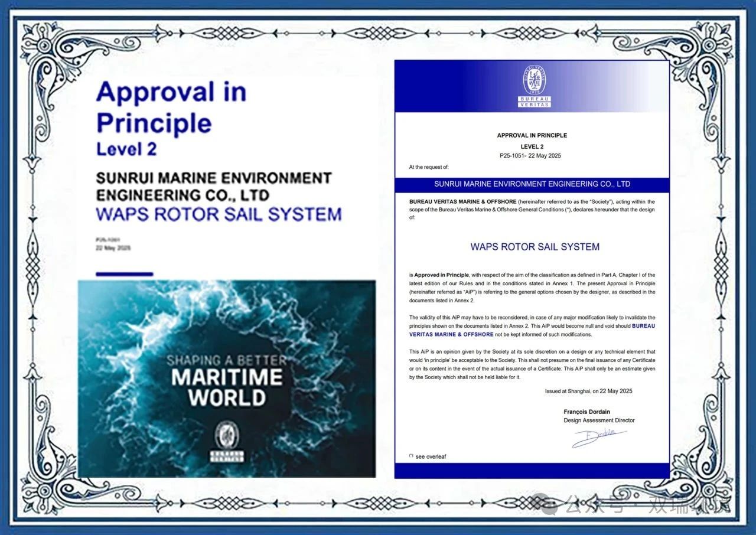Image resolution: width=756 pixels, height=535 pixels.
Task: Select the large 'Approval in Principle' heading
Action: point(171,107)
